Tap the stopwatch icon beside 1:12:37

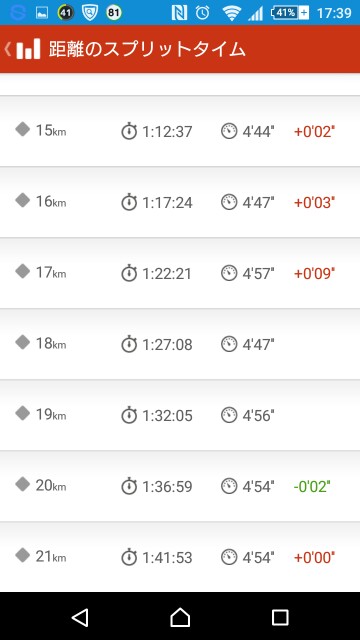point(129,131)
